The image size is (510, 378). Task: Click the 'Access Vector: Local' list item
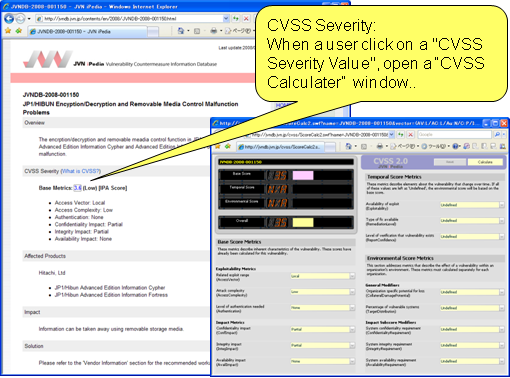tap(80, 203)
